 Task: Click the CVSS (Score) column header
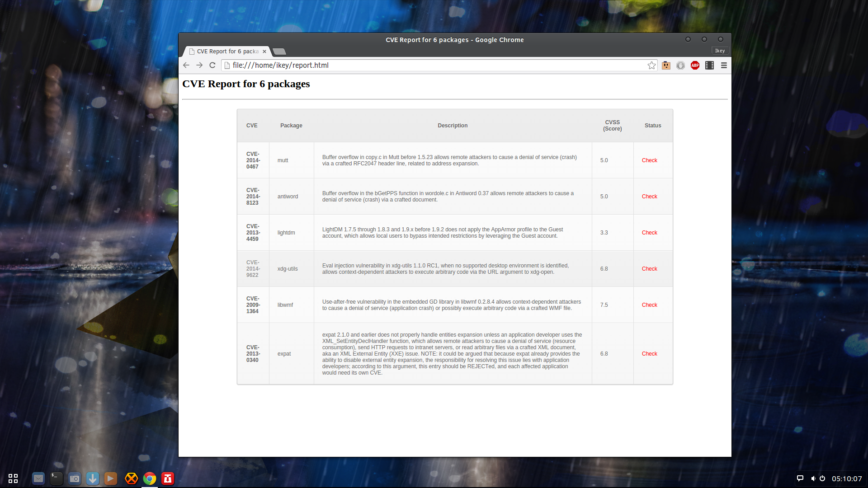pyautogui.click(x=613, y=126)
